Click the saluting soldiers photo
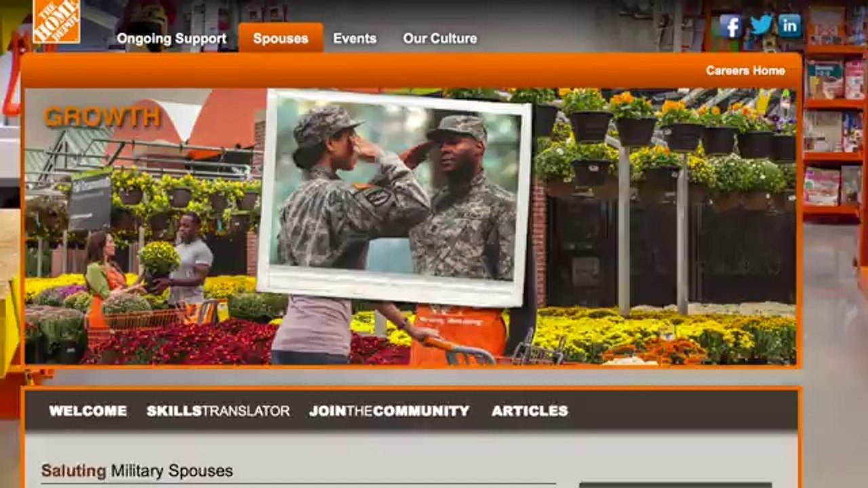This screenshot has height=488, width=868. point(393,197)
